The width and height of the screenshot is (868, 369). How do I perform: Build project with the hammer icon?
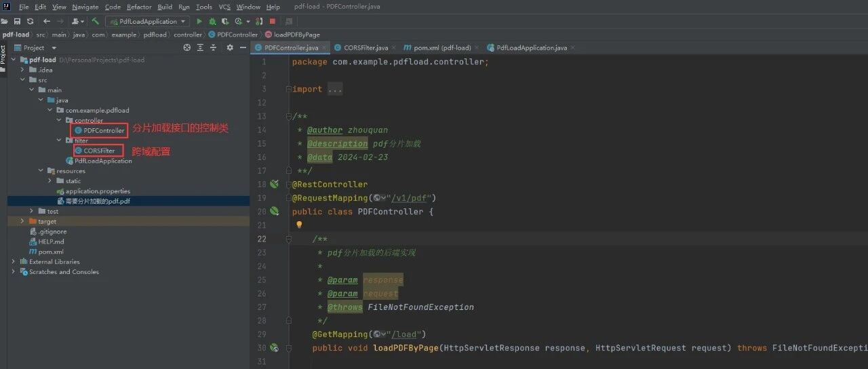point(96,22)
